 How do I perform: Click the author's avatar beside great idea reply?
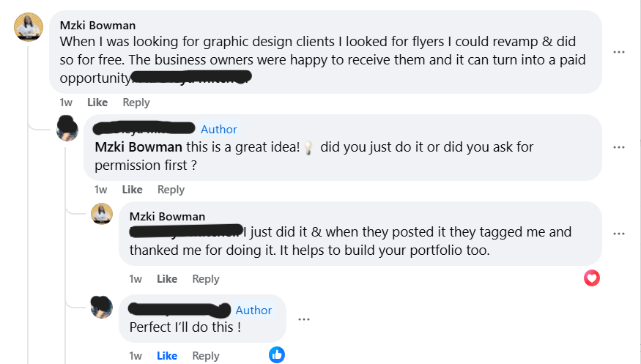[x=68, y=129]
